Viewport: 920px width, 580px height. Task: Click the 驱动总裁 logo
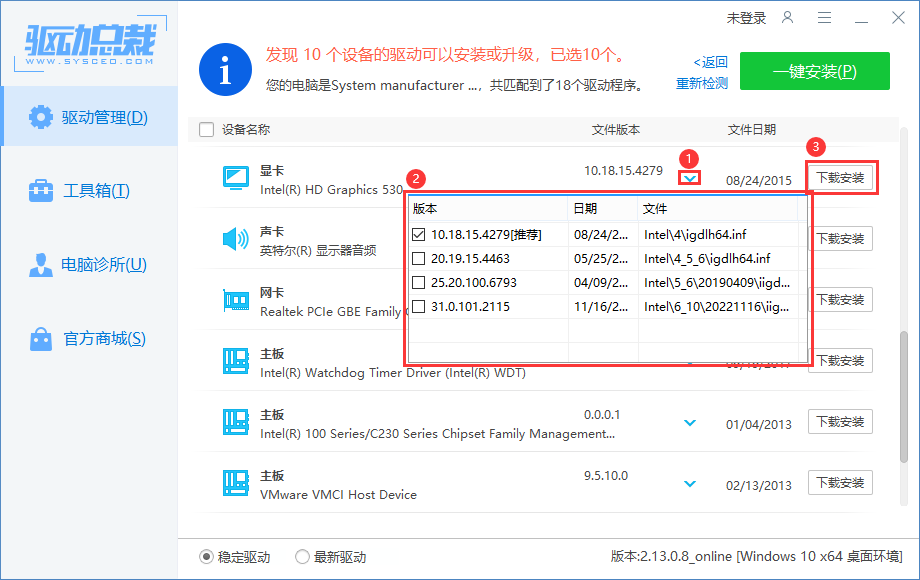tap(90, 43)
